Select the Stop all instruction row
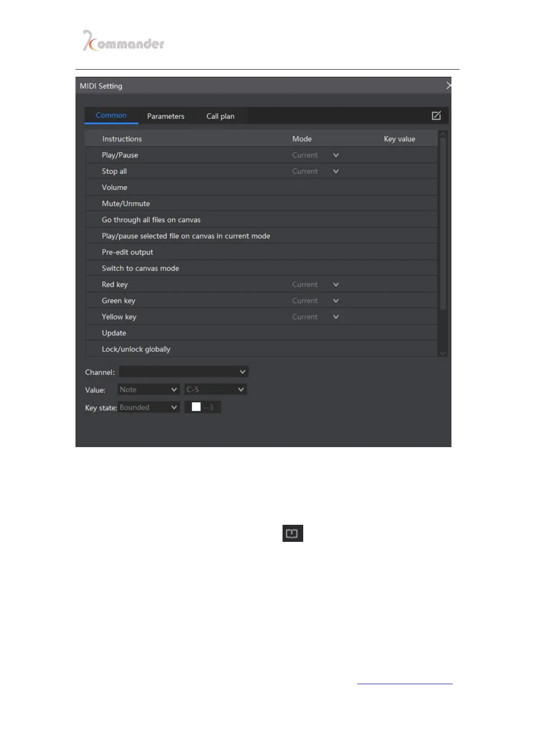535x756 pixels. point(261,171)
